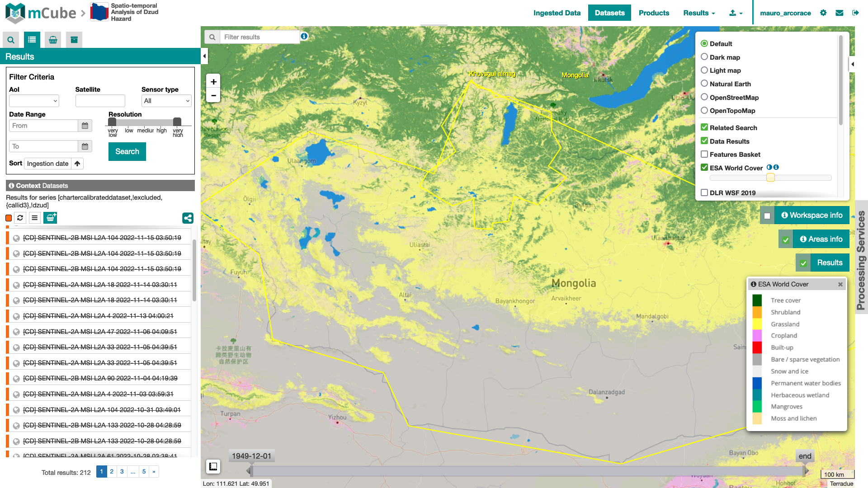Image resolution: width=868 pixels, height=488 pixels.
Task: Click the refresh results icon
Action: pos(20,218)
